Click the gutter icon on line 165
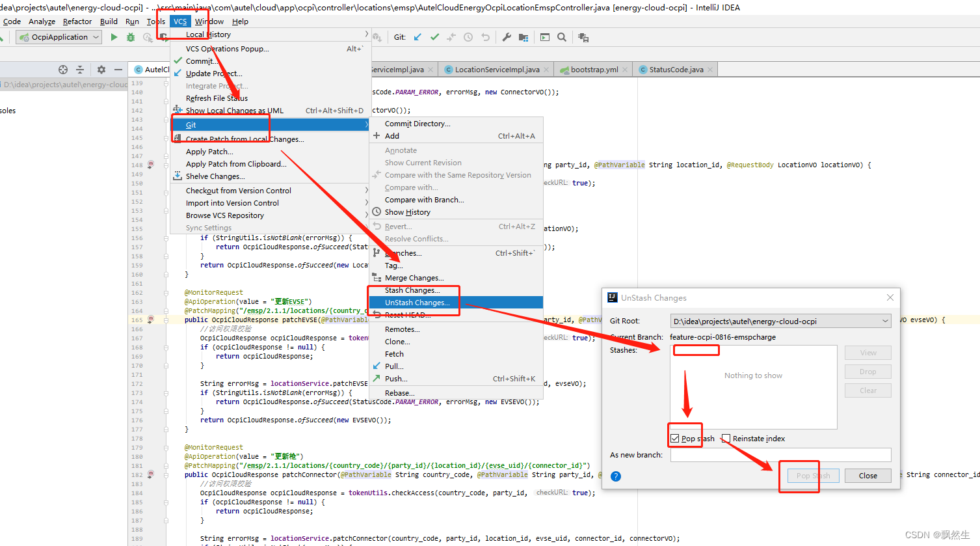Screen dimensions: 980x546 (x=150, y=320)
